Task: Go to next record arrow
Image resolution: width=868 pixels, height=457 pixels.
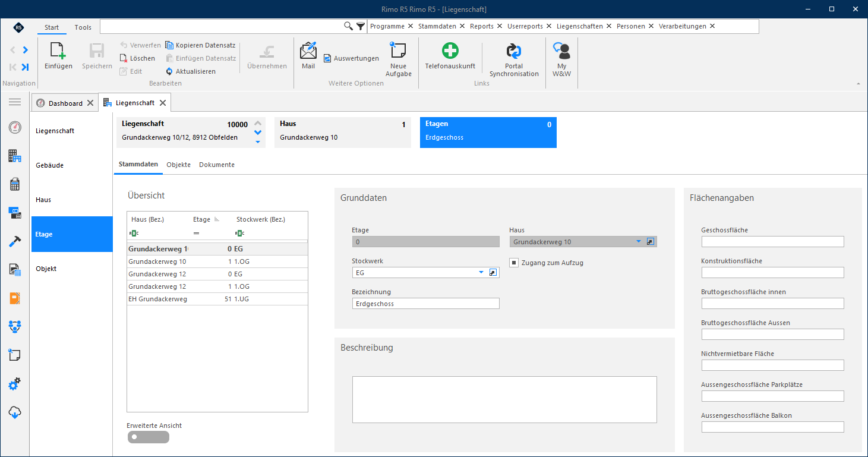Action: 26,50
